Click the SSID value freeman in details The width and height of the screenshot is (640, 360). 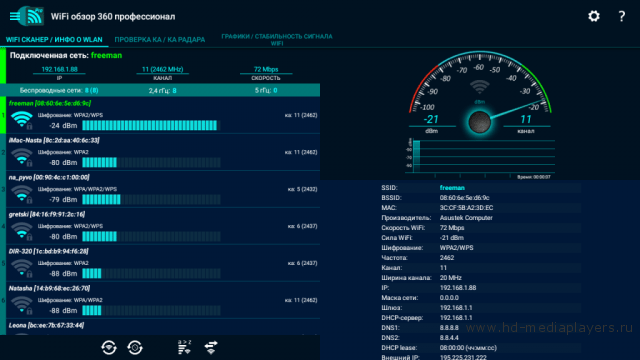click(452, 188)
